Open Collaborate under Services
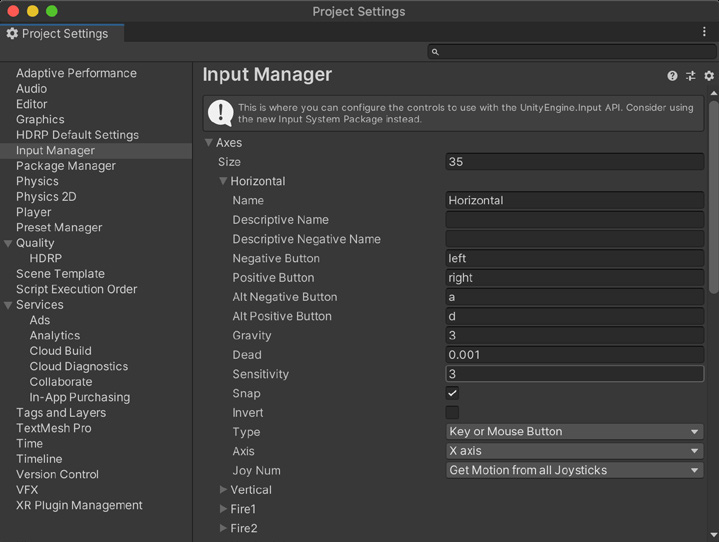Image resolution: width=719 pixels, height=542 pixels. click(x=61, y=382)
